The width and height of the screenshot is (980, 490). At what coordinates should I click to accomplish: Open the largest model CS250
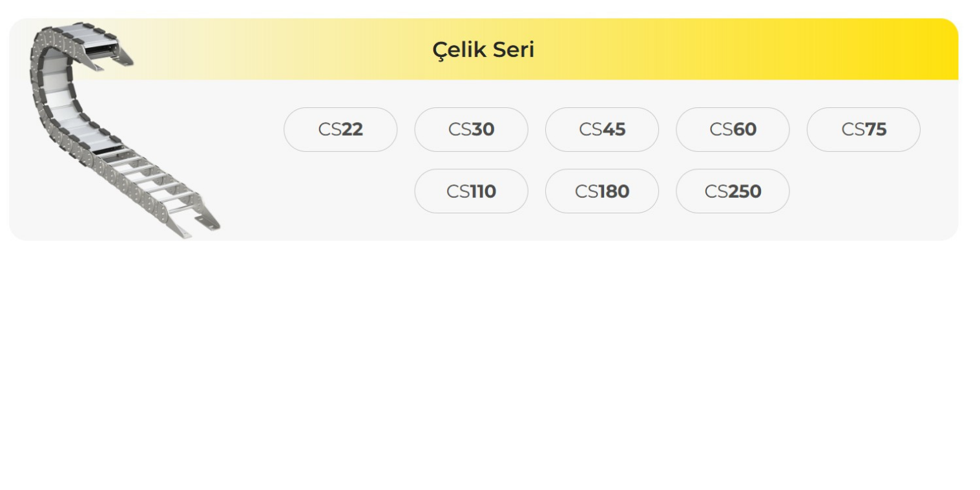[732, 191]
